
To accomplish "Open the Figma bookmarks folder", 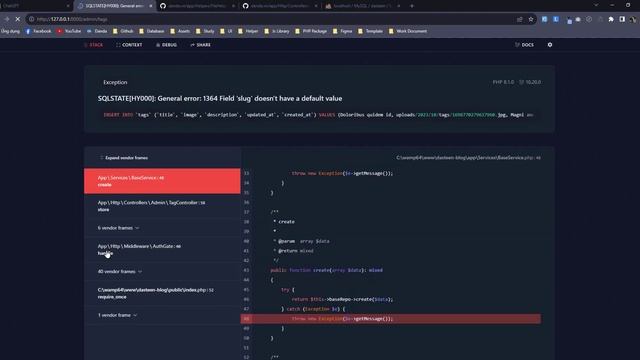I will (342, 31).
